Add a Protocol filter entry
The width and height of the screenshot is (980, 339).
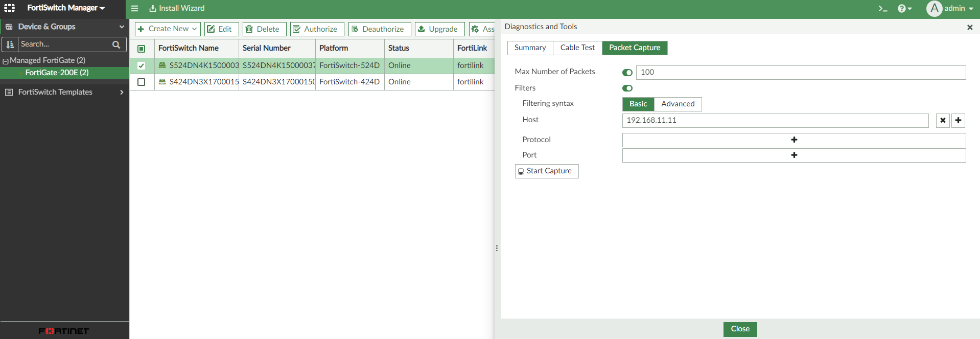[794, 140]
